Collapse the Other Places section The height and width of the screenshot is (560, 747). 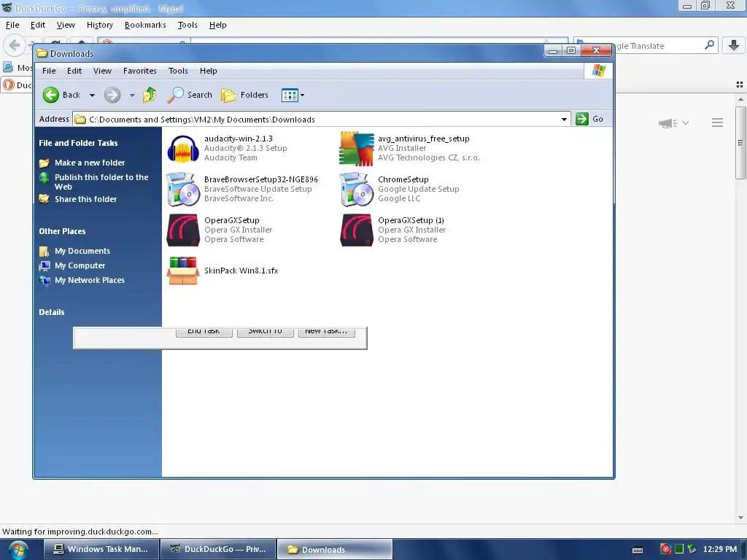[62, 231]
